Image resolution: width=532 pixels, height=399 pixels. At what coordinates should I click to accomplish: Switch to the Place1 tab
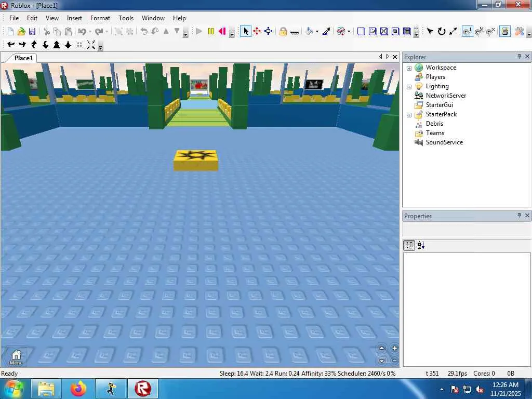click(23, 58)
